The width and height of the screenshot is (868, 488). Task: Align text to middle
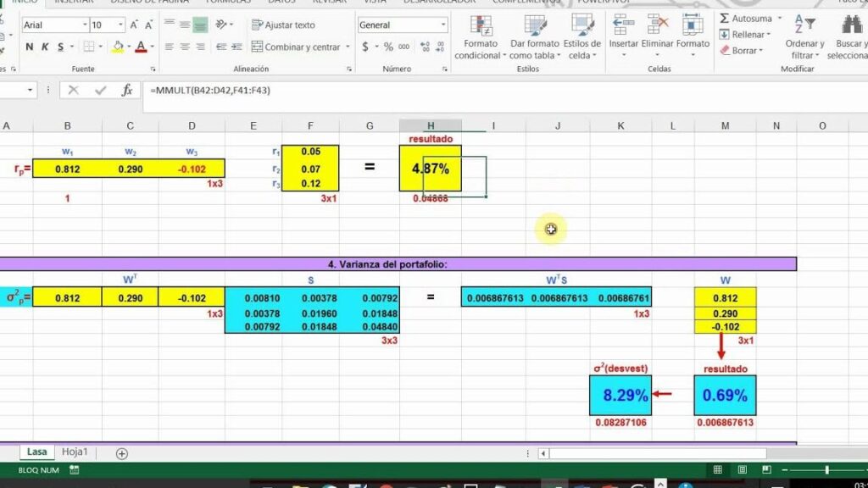click(x=185, y=25)
